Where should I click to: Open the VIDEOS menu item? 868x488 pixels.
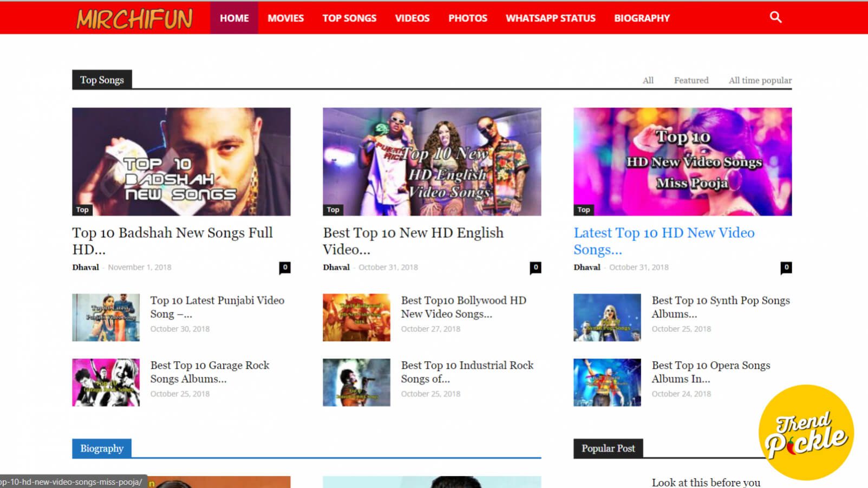pyautogui.click(x=412, y=18)
